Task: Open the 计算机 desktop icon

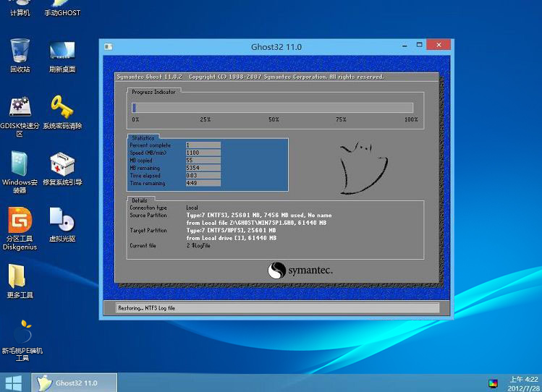Action: [x=20, y=8]
